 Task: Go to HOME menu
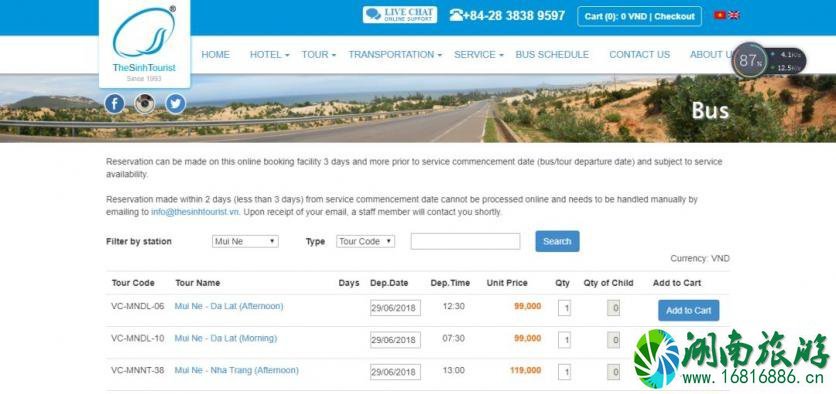tap(215, 54)
